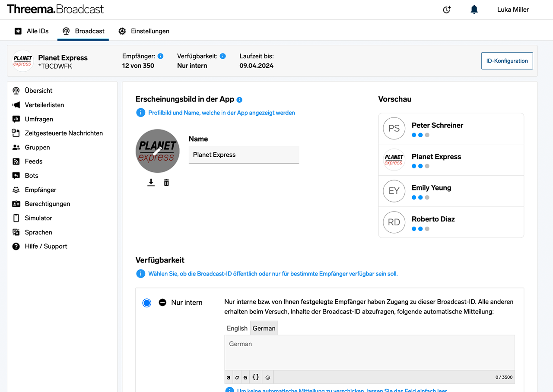Click the Verfügbarkeit info icon in header
The height and width of the screenshot is (392, 553).
(223, 56)
